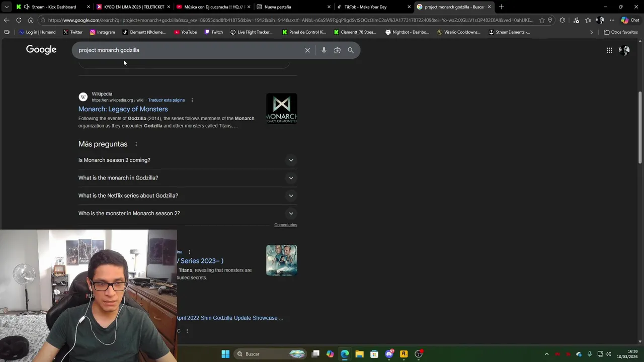Launch Copilot from taskbar
This screenshot has width=644, height=362.
pyautogui.click(x=330, y=354)
